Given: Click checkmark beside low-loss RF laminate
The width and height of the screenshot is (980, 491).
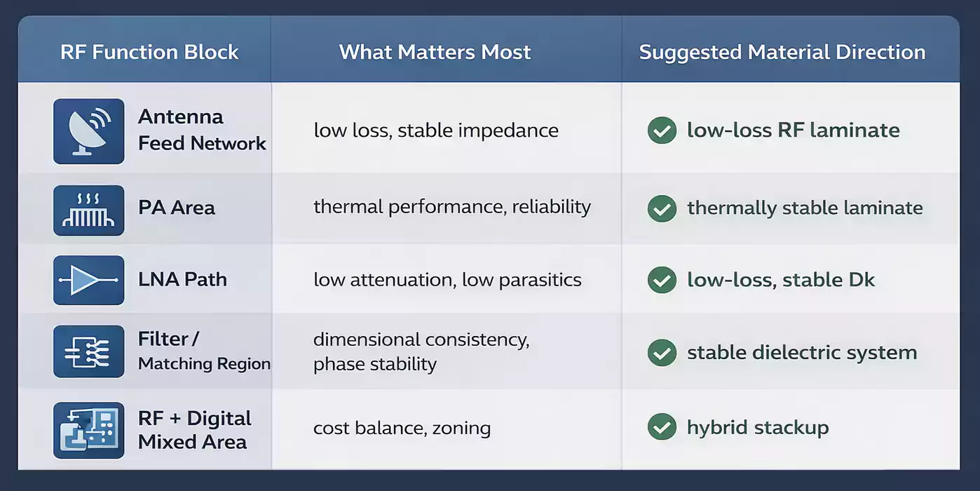Looking at the screenshot, I should [x=662, y=130].
